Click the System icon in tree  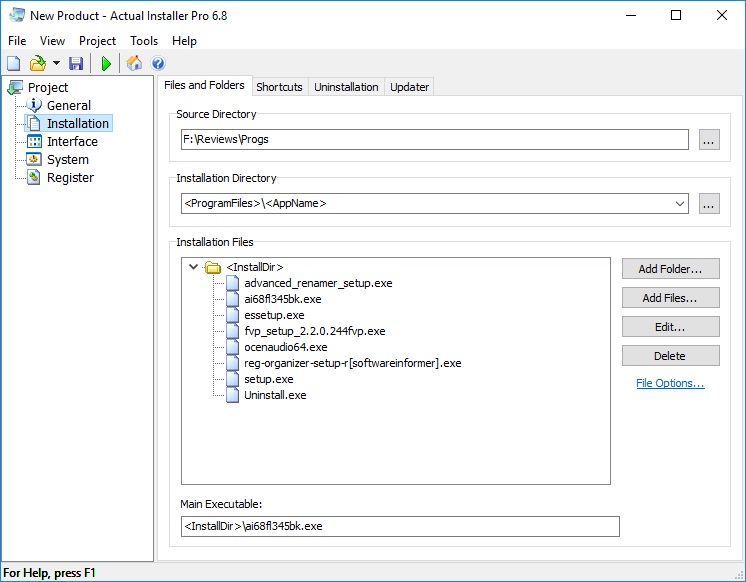point(34,159)
